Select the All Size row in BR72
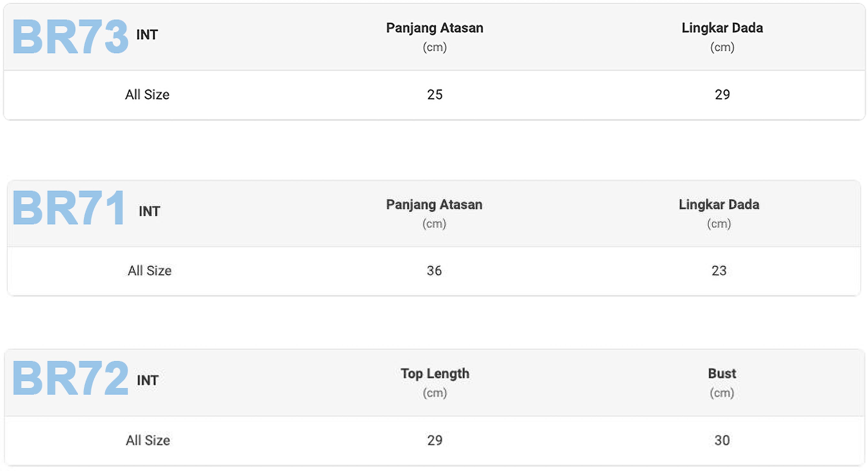 pyautogui.click(x=148, y=440)
